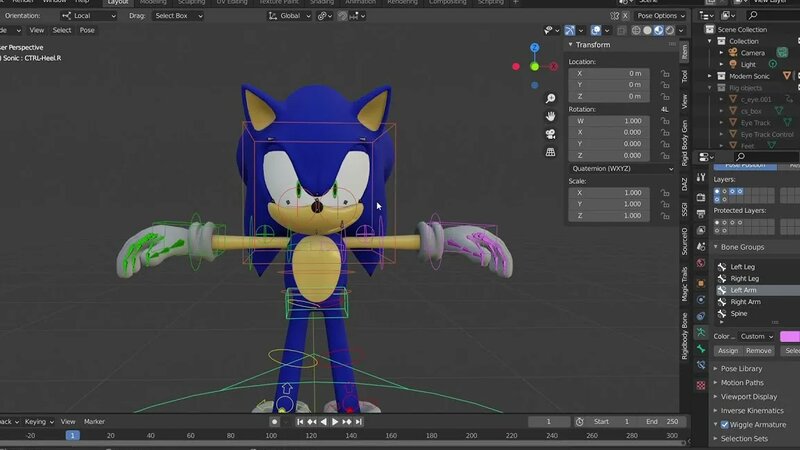Click the current frame marker in the timeline
This screenshot has width=800, height=450.
(x=72, y=436)
